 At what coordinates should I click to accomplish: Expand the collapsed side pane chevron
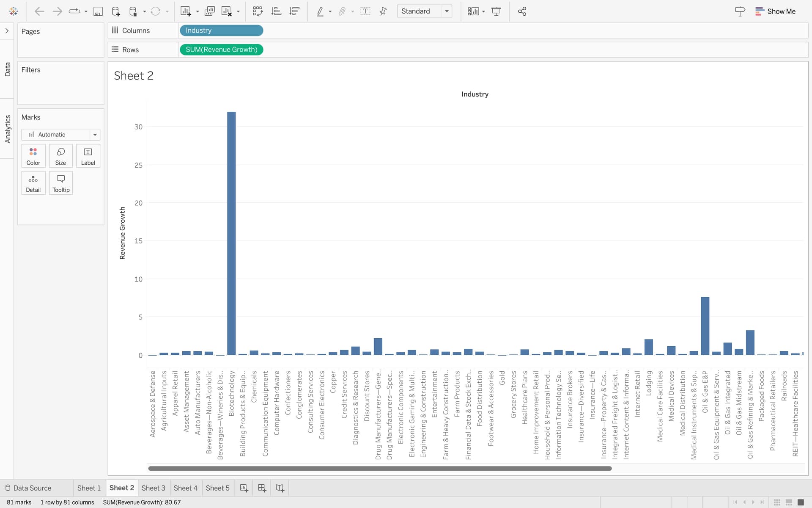pos(7,31)
